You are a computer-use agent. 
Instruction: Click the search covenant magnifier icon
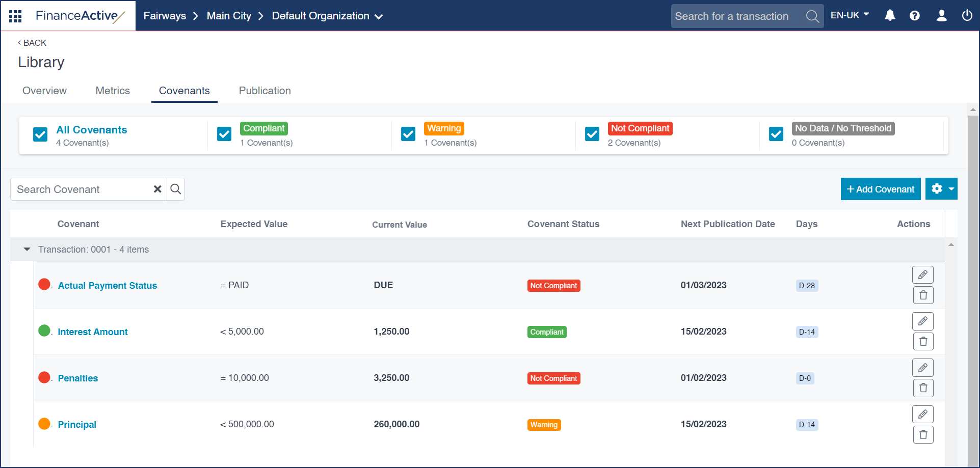pyautogui.click(x=176, y=189)
